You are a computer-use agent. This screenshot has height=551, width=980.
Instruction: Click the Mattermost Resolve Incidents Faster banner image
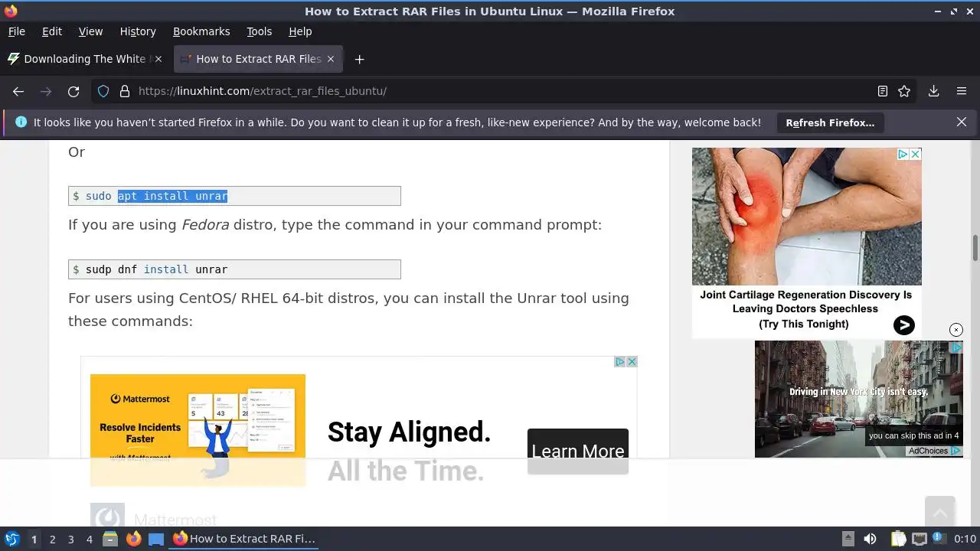[198, 429]
